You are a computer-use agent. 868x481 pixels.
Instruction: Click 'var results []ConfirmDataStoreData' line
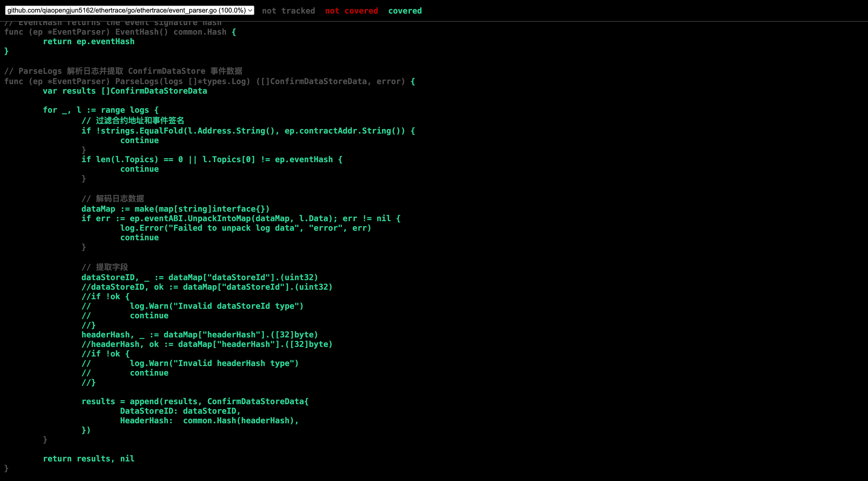click(x=125, y=91)
